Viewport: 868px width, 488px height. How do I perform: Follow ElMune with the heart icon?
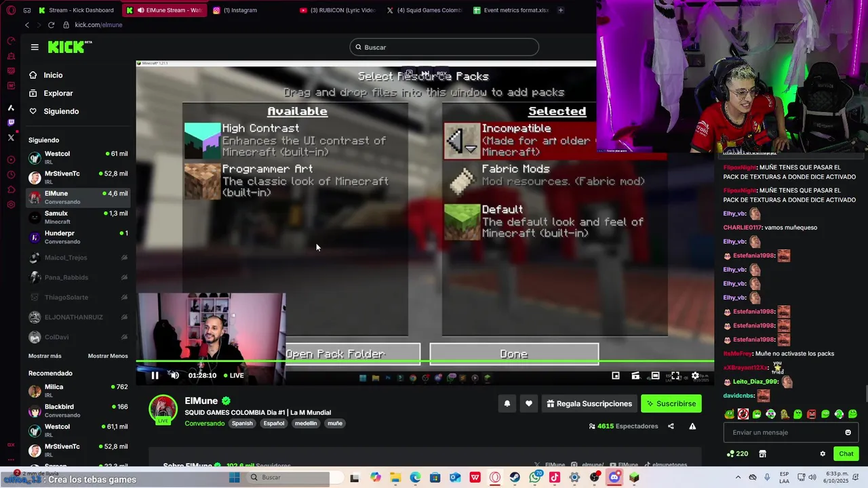pyautogui.click(x=529, y=403)
